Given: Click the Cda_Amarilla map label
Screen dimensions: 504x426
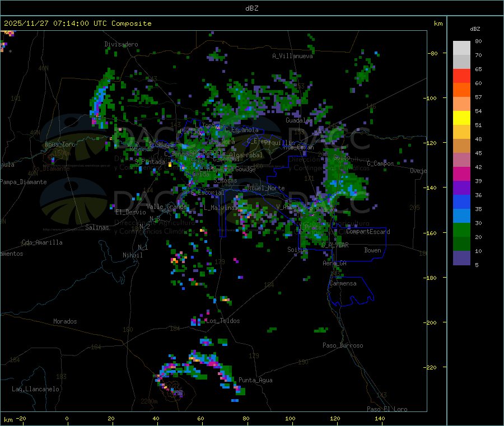Looking at the screenshot, I should point(42,242).
